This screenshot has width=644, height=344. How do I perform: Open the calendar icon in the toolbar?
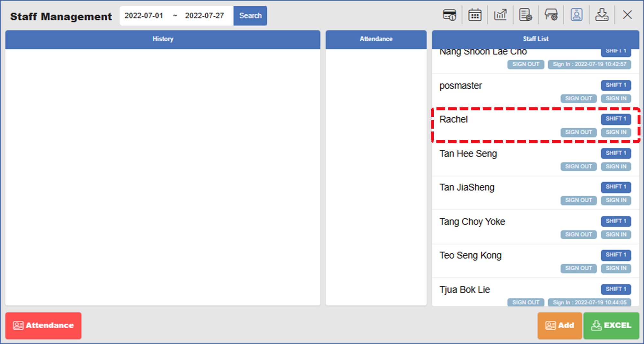[x=475, y=15]
